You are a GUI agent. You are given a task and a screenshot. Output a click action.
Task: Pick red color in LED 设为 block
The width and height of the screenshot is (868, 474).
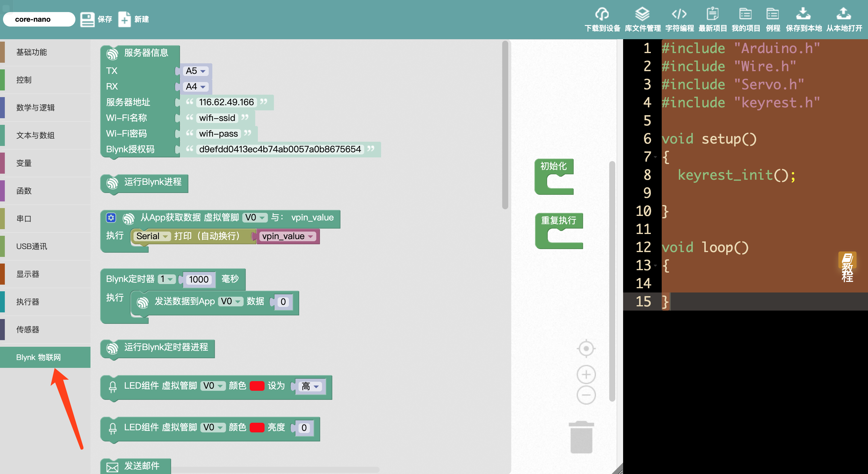coord(257,386)
